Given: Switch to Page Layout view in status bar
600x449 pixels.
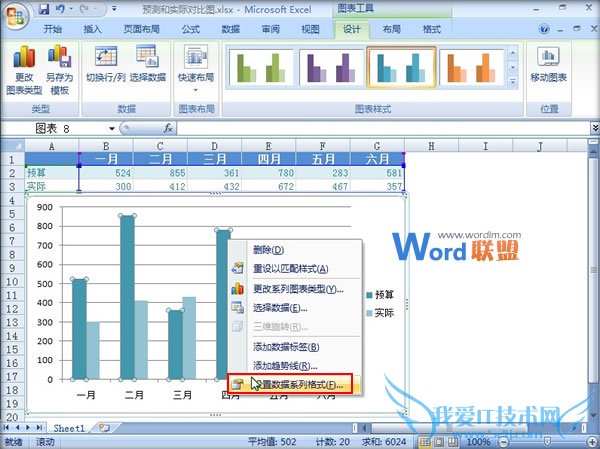Looking at the screenshot, I should tap(439, 442).
